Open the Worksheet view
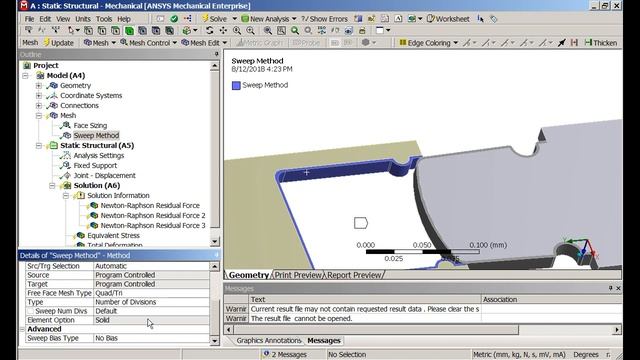 [448, 19]
